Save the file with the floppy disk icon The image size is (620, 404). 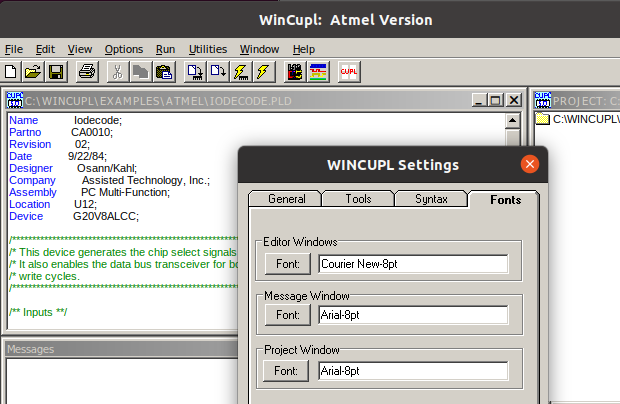[x=56, y=72]
